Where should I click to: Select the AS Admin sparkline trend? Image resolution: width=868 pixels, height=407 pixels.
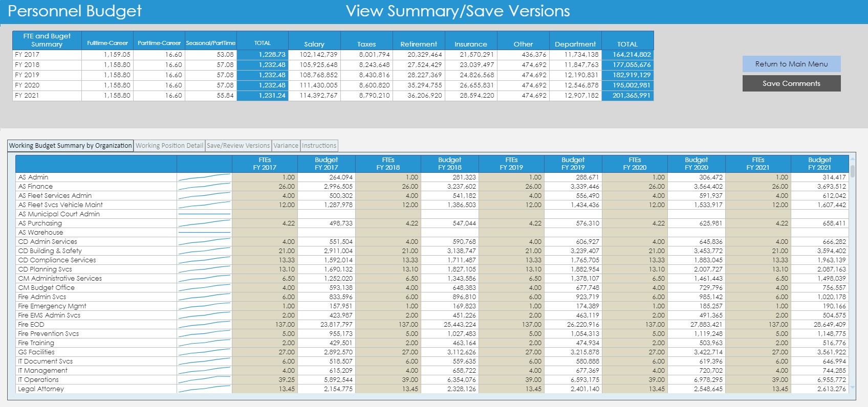point(204,177)
